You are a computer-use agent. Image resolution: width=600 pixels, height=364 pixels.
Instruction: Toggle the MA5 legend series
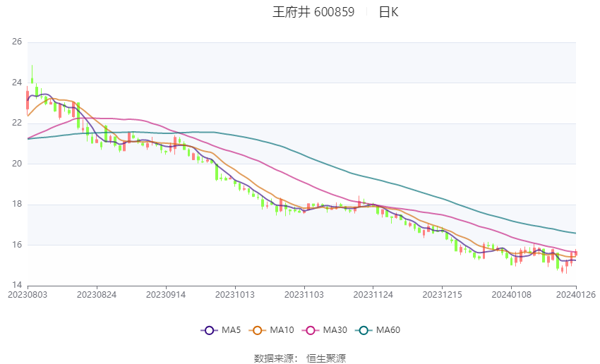[x=221, y=330]
